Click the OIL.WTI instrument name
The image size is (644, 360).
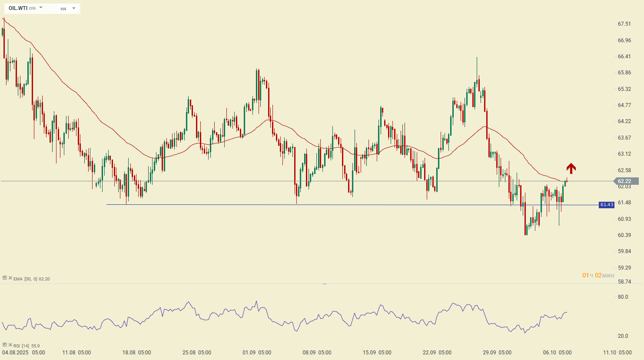(x=18, y=8)
